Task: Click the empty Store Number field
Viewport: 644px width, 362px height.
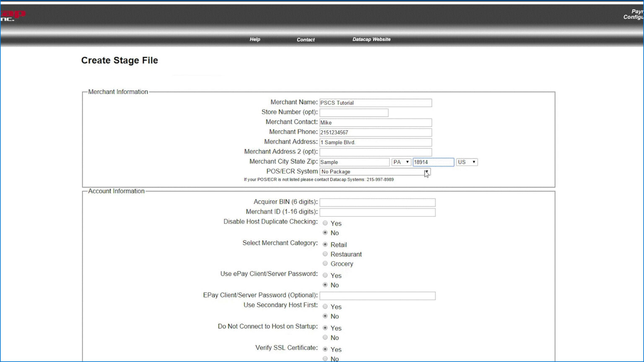Action: (x=353, y=112)
